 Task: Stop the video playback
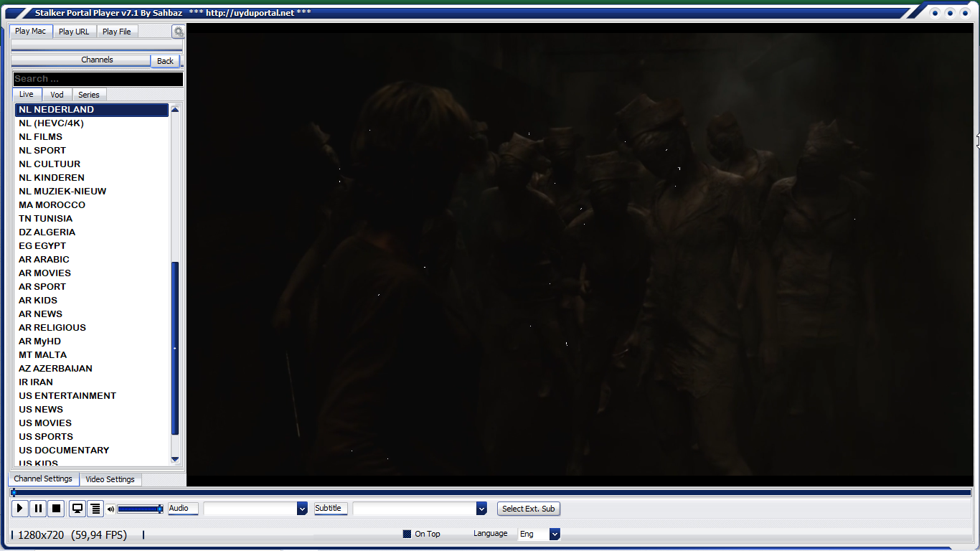(x=56, y=509)
